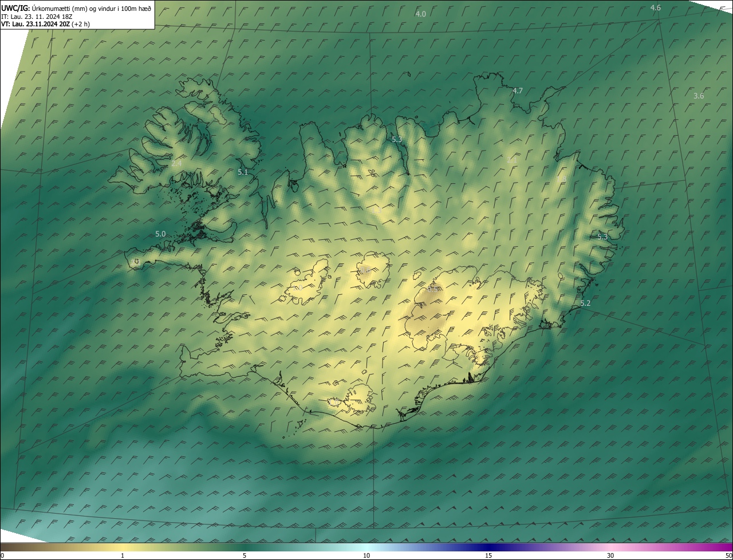Click the 5.0 value label on the map

pos(160,234)
